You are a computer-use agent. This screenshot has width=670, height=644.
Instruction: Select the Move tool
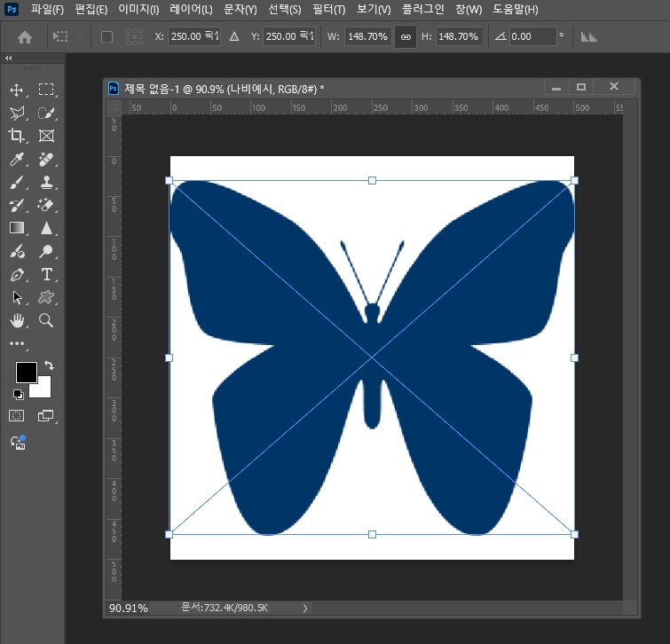[x=17, y=90]
